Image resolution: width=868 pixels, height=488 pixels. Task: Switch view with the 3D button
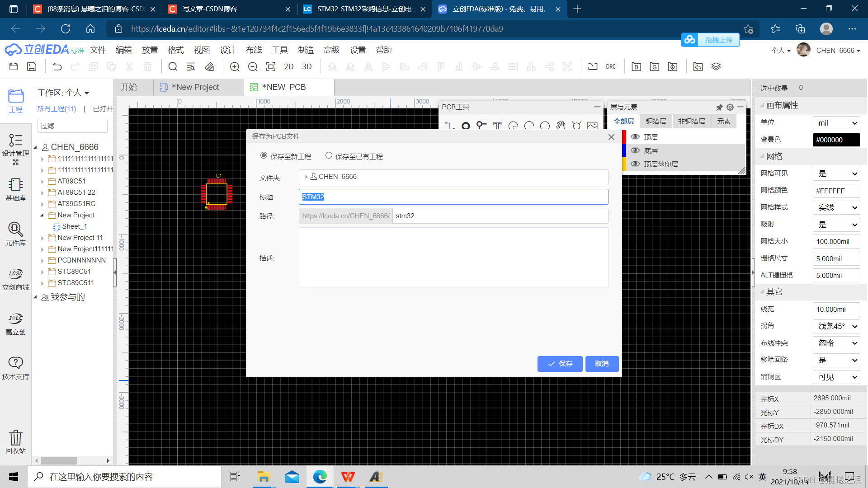pos(307,67)
